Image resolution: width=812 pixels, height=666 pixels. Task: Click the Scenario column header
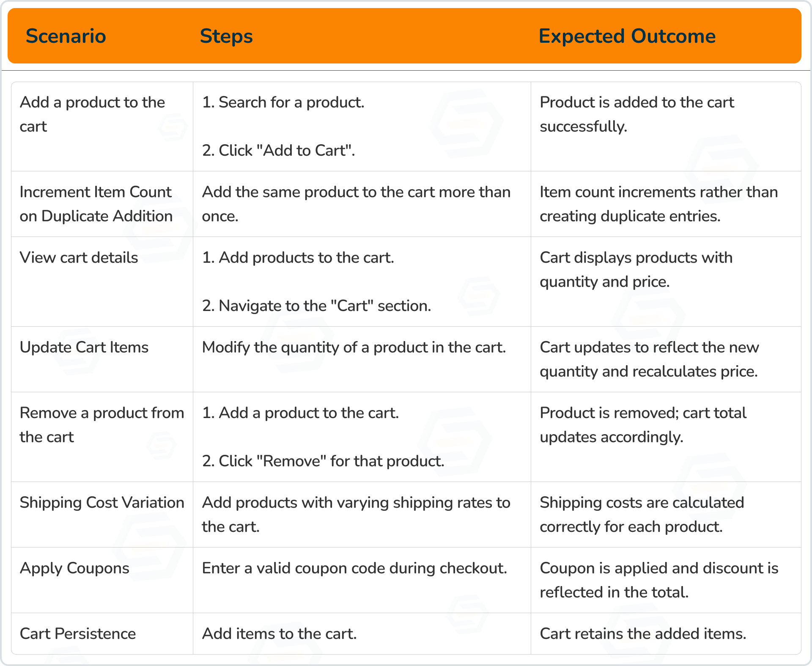tap(66, 36)
